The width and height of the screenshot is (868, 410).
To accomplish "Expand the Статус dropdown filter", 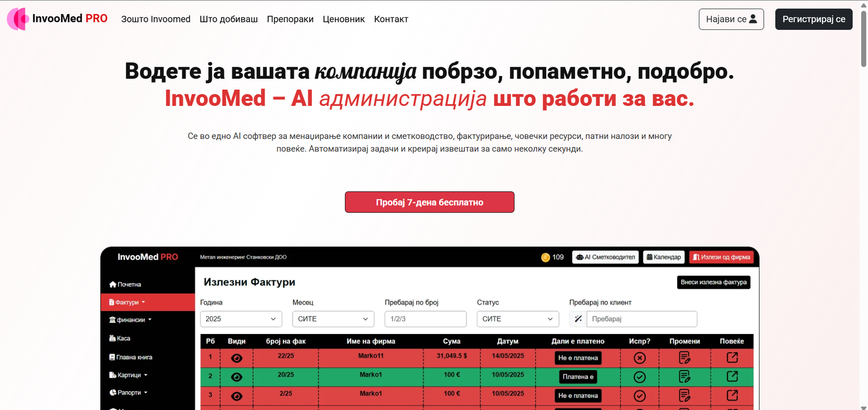I will pos(518,319).
